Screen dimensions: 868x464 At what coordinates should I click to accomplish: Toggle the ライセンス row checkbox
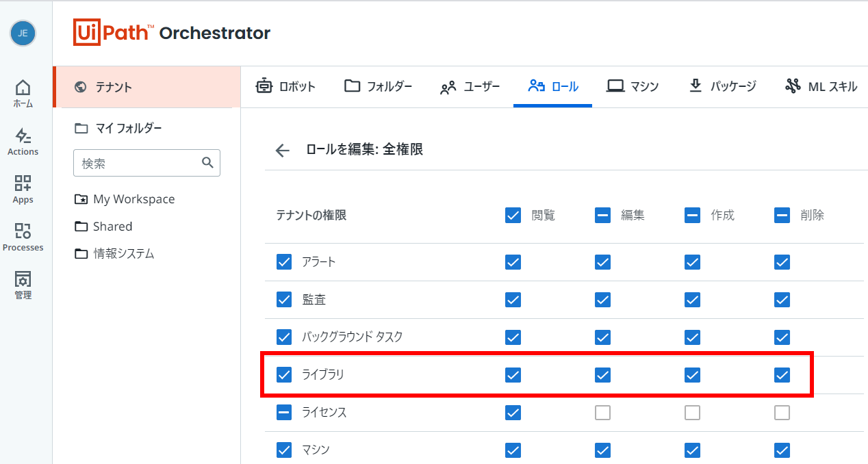(284, 413)
